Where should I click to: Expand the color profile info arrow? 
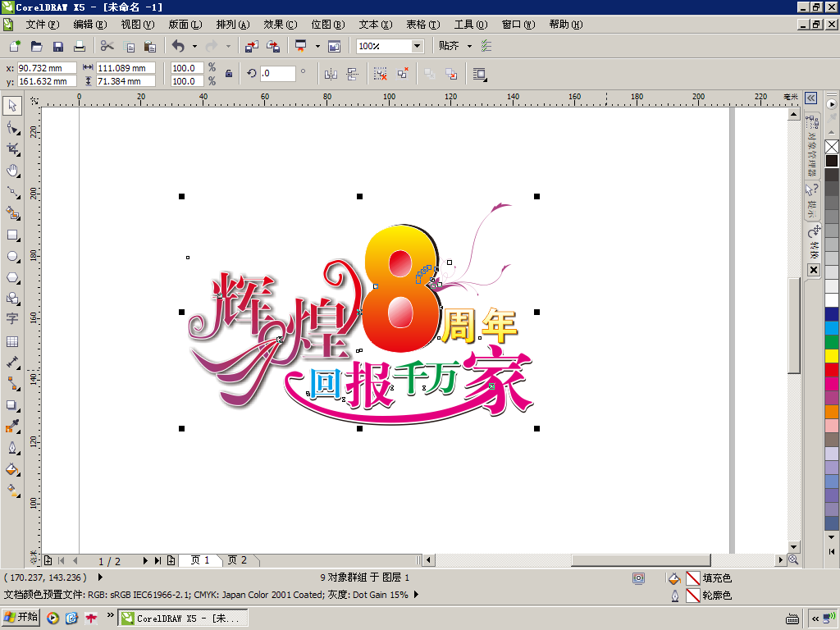coord(416,595)
